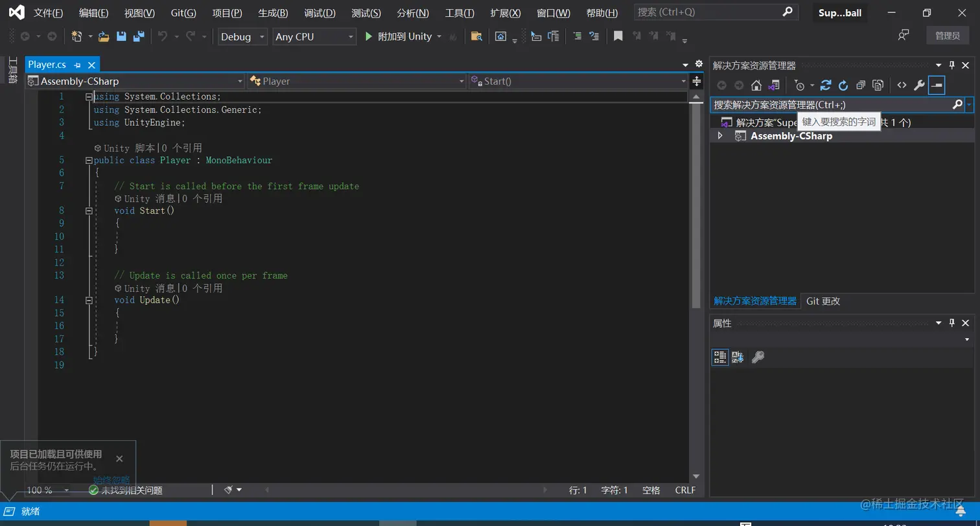980x526 pixels.
Task: Click the Collapse All icon in Solution Explorer
Action: click(x=861, y=86)
